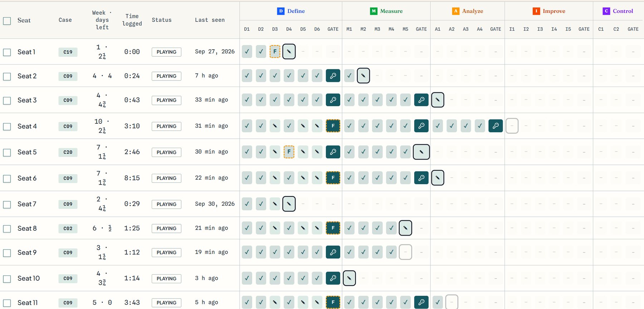Click Seat 3's Measure gate key icon
The height and width of the screenshot is (309, 644).
click(421, 100)
